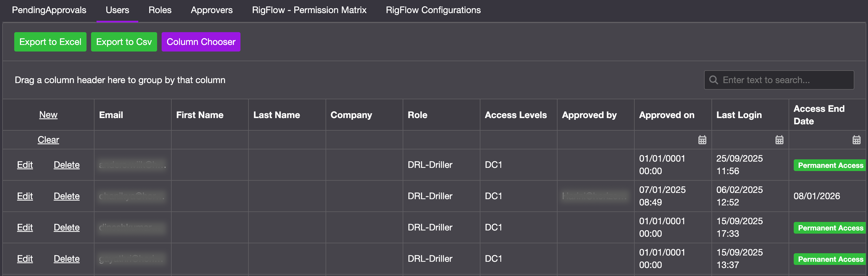Sort by the Last Login column header

tap(739, 115)
